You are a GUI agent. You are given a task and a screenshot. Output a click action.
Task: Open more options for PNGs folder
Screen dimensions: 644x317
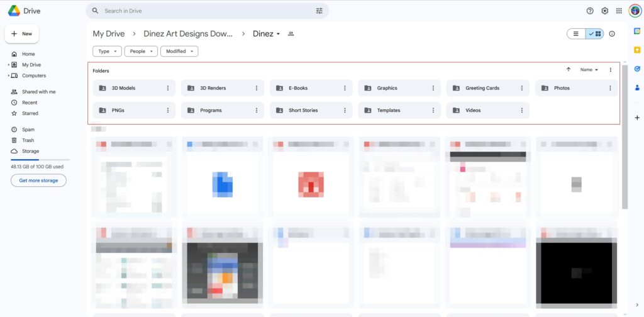(x=167, y=110)
